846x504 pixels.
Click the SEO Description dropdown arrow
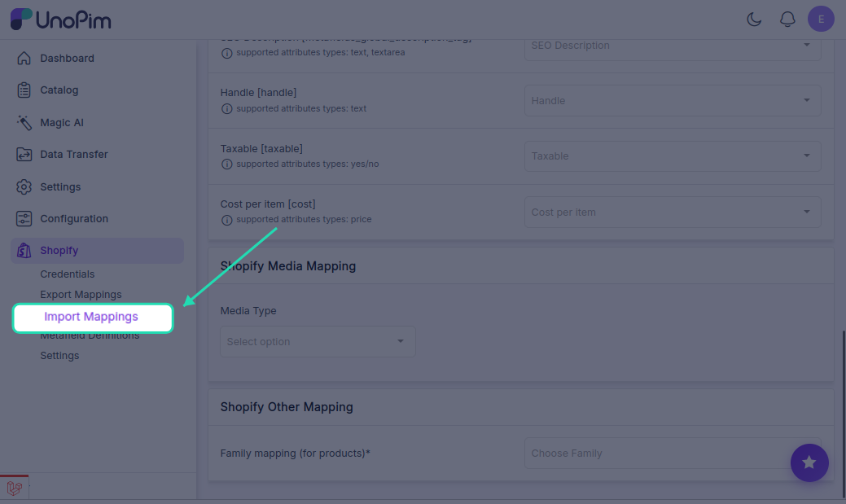(x=807, y=45)
